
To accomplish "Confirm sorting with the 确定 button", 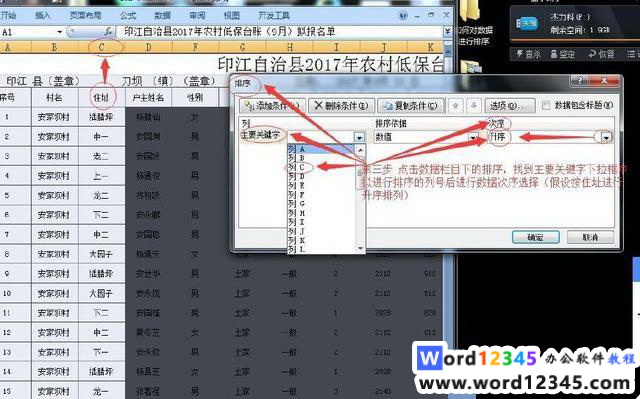I will [x=536, y=237].
